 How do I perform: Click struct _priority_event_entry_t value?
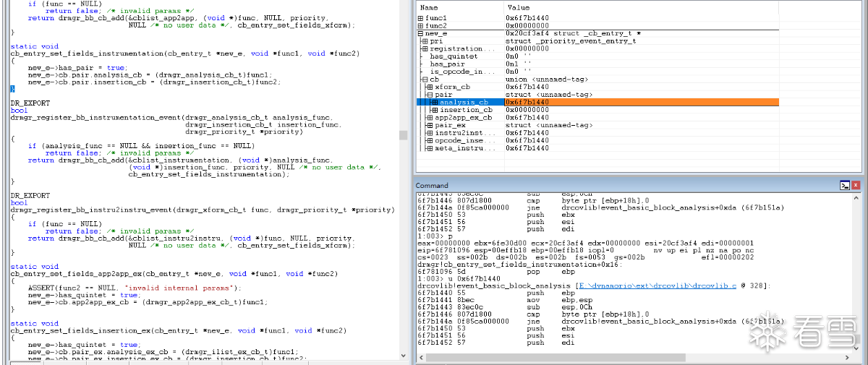[571, 41]
